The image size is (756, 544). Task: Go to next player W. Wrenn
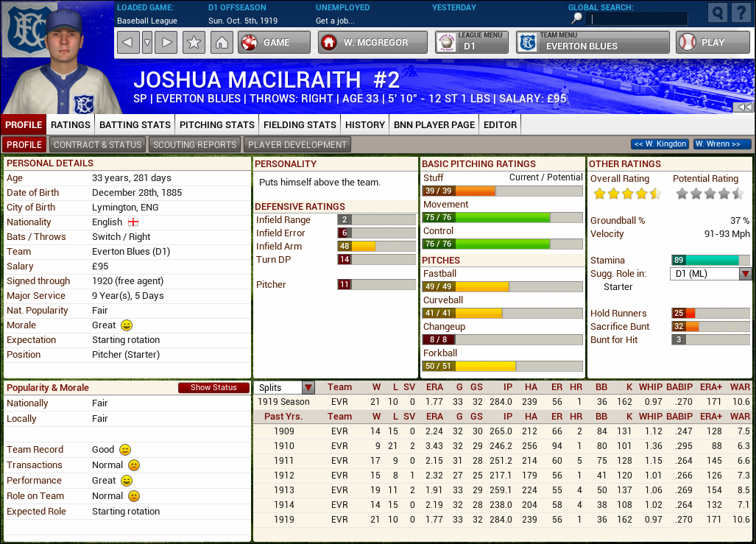(722, 144)
